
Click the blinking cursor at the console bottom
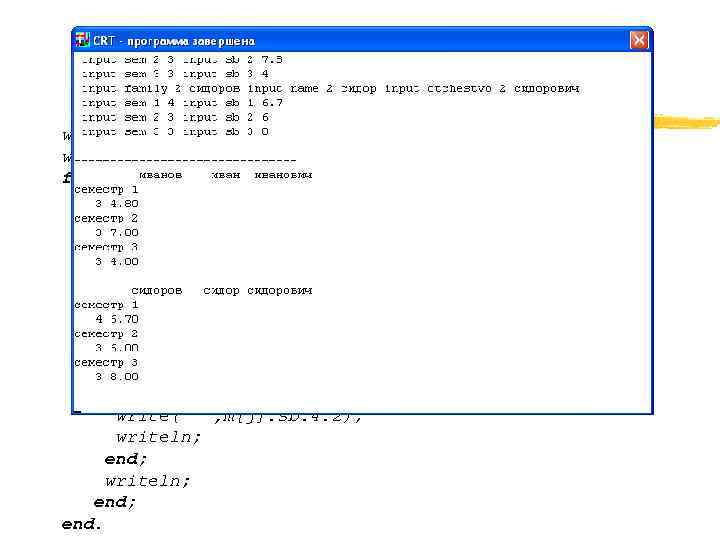click(x=78, y=411)
